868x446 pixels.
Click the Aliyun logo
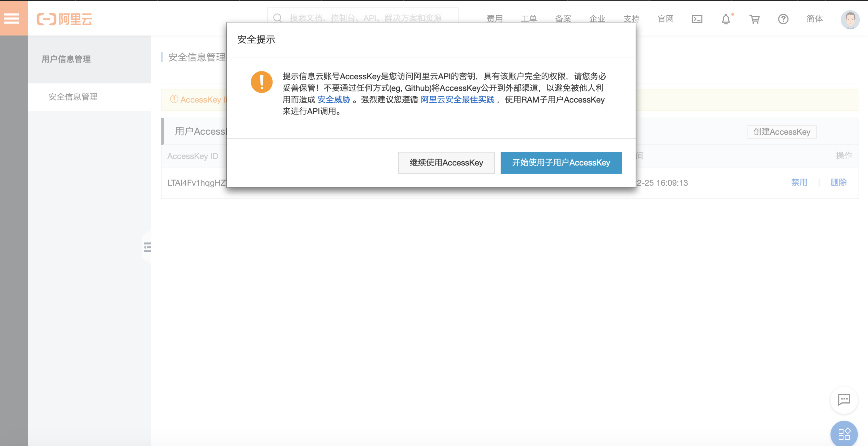(64, 19)
